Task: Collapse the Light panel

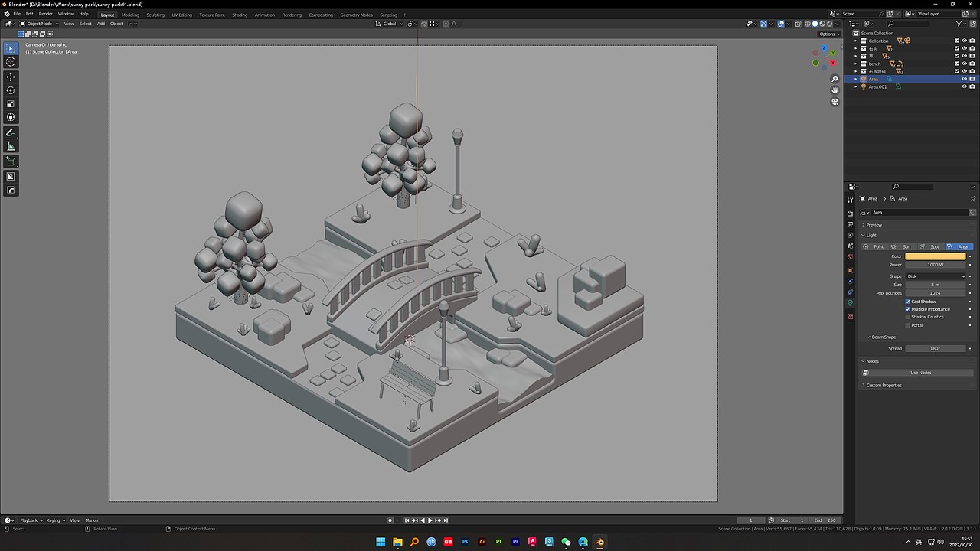Action: pyautogui.click(x=871, y=236)
